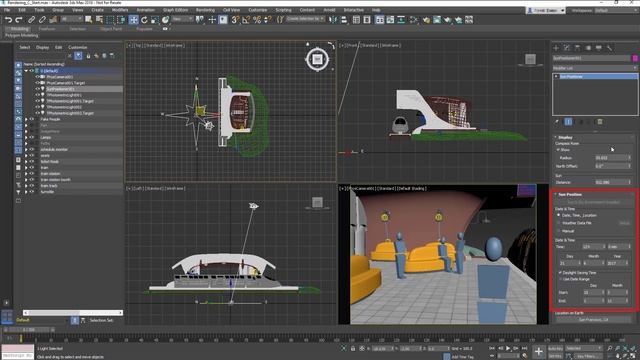Toggle visibility of Lamps layer
640x360 pixels.
[x=32, y=138]
